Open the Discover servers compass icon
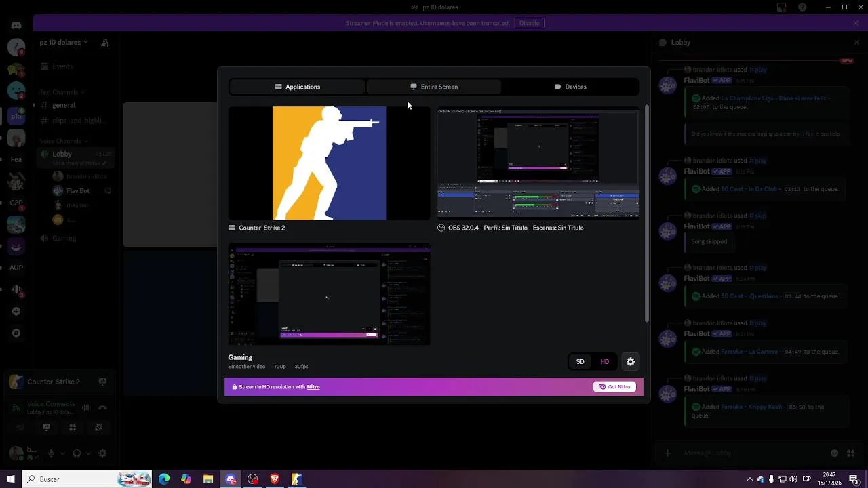The width and height of the screenshot is (868, 488). pyautogui.click(x=16, y=333)
